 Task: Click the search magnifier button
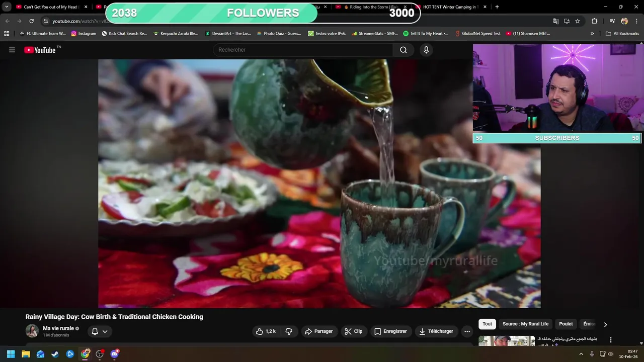[x=404, y=50]
